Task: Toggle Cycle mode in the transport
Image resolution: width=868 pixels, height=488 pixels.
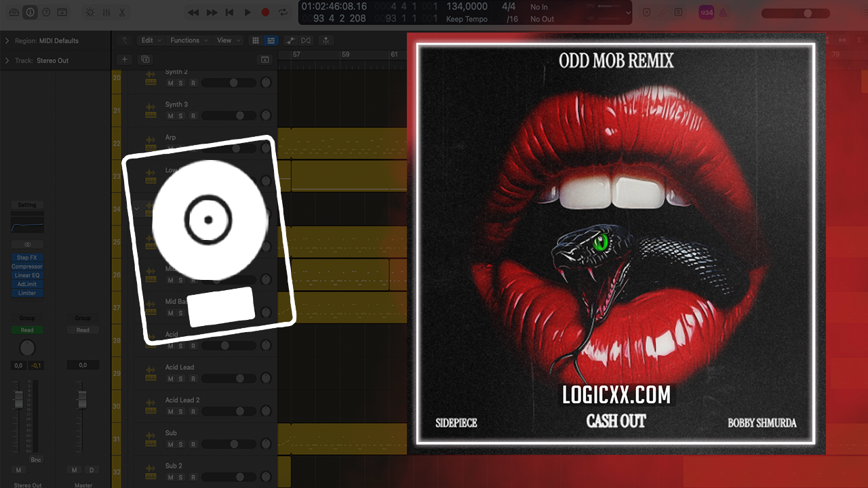Action: pos(282,12)
